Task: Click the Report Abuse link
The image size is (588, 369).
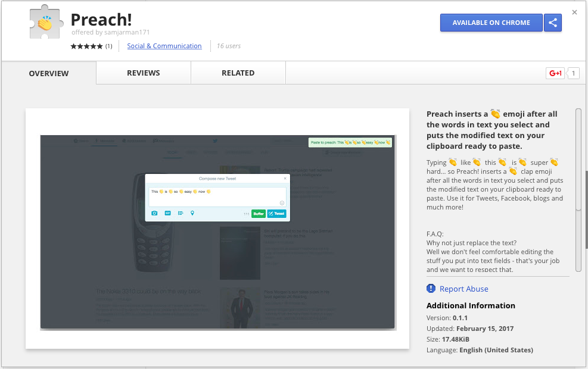Action: pos(464,289)
